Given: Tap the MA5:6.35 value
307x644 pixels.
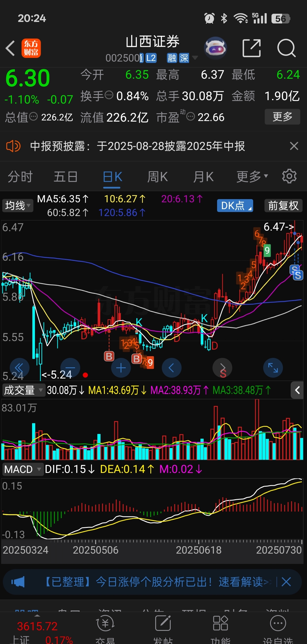Looking at the screenshot, I should 63,199.
